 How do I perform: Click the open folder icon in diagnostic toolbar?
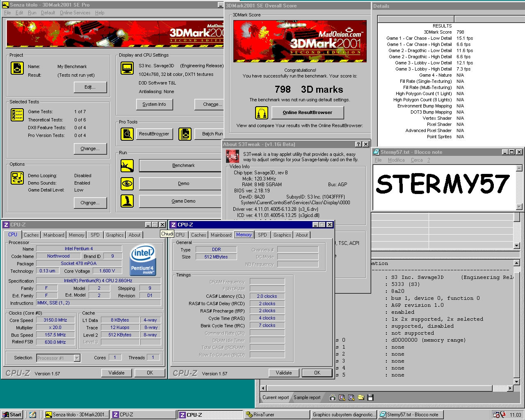(361, 397)
